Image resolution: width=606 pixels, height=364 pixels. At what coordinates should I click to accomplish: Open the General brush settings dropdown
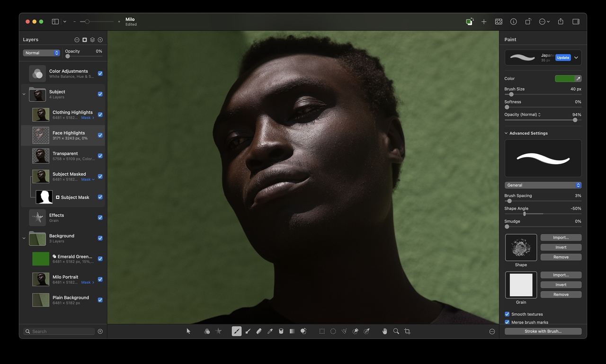point(543,185)
